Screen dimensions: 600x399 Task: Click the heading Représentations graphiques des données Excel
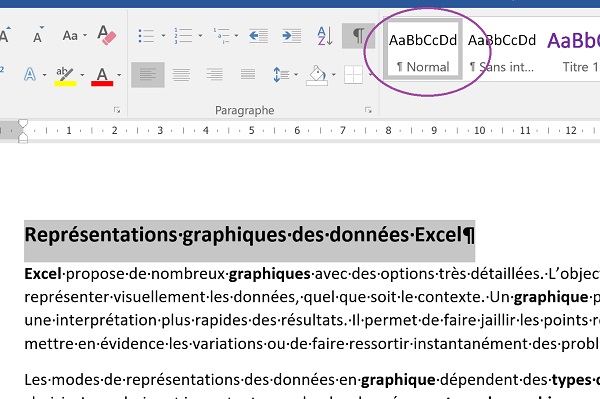pos(249,235)
